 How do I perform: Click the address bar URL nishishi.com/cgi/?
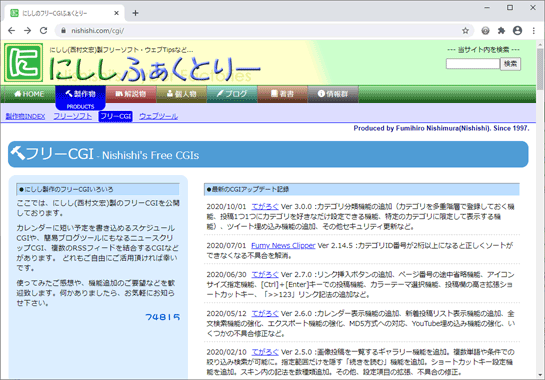[98, 31]
